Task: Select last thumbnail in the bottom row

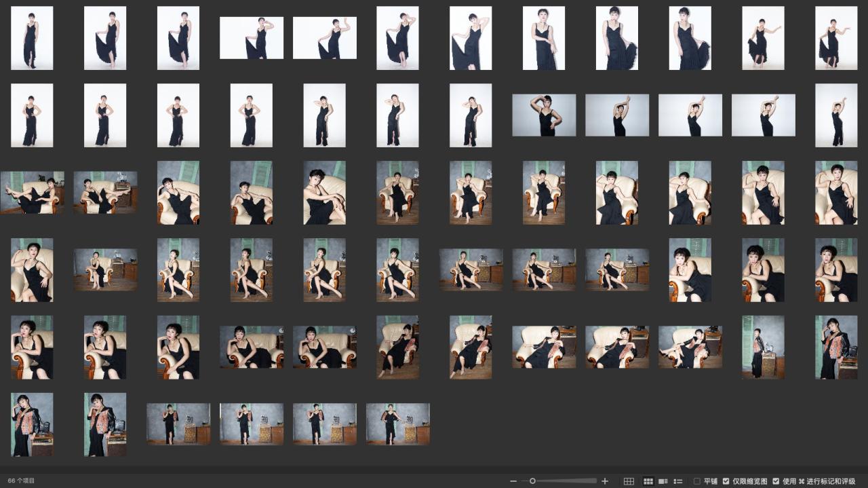Action: 397,424
